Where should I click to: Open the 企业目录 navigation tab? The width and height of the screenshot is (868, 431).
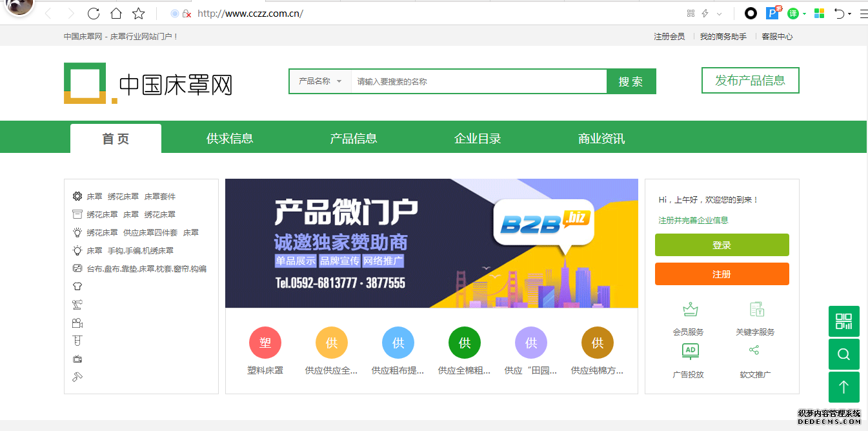[x=478, y=138]
